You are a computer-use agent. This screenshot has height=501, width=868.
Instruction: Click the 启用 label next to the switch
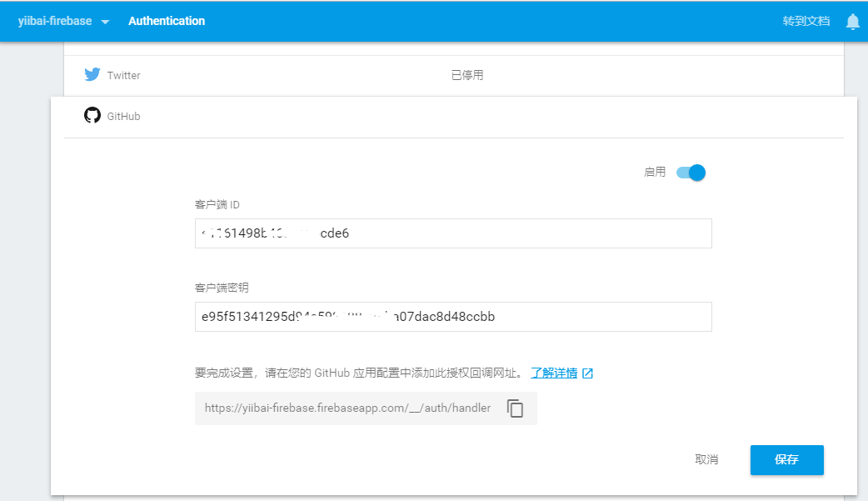click(655, 173)
